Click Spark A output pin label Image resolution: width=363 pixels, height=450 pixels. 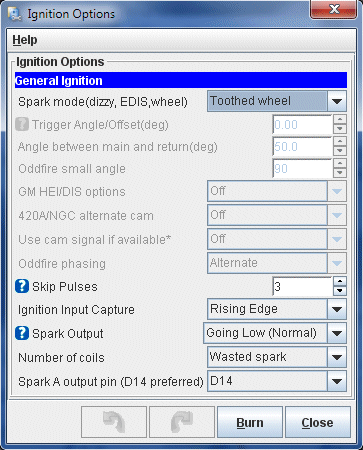111,382
